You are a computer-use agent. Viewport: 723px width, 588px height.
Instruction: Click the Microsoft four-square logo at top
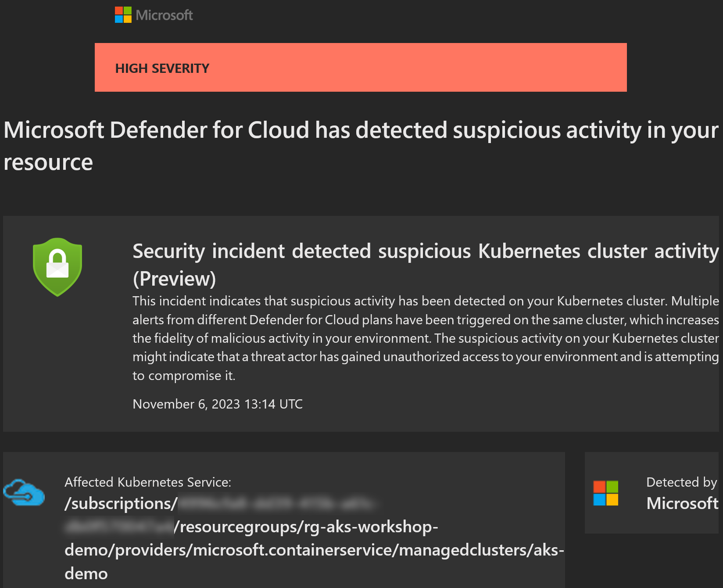123,15
